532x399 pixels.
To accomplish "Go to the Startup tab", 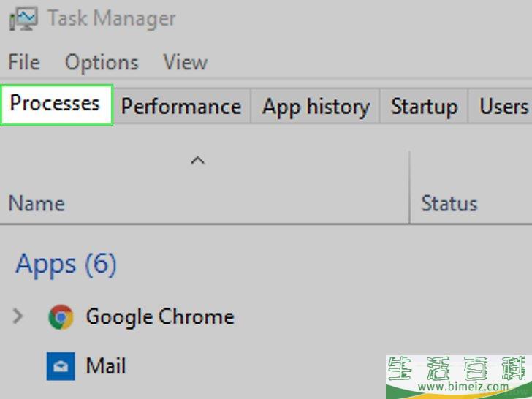I will [424, 106].
